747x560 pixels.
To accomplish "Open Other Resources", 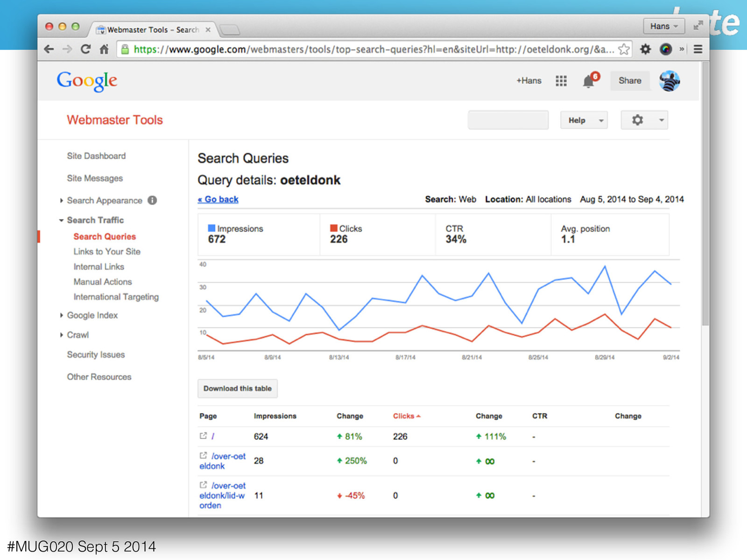I will click(x=99, y=377).
